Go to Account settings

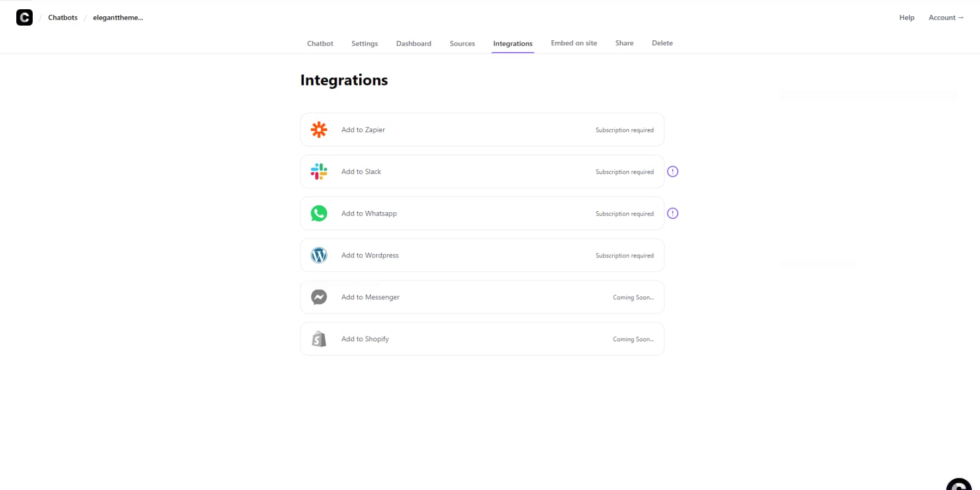pos(946,17)
